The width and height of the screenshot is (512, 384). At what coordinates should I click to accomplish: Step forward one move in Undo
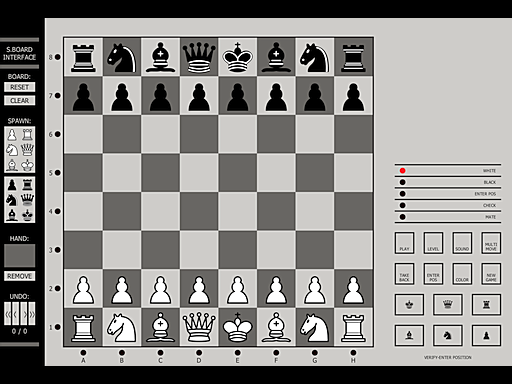click(24, 314)
